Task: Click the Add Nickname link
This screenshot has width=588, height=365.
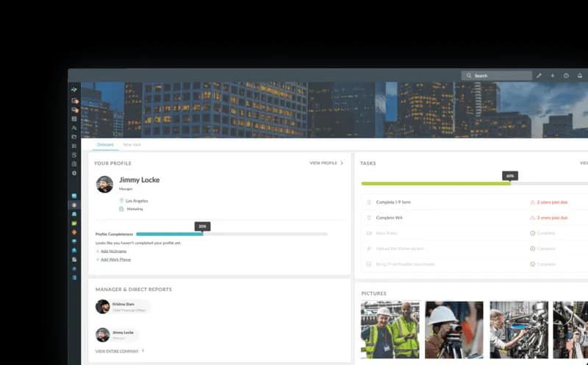Action: click(x=113, y=251)
